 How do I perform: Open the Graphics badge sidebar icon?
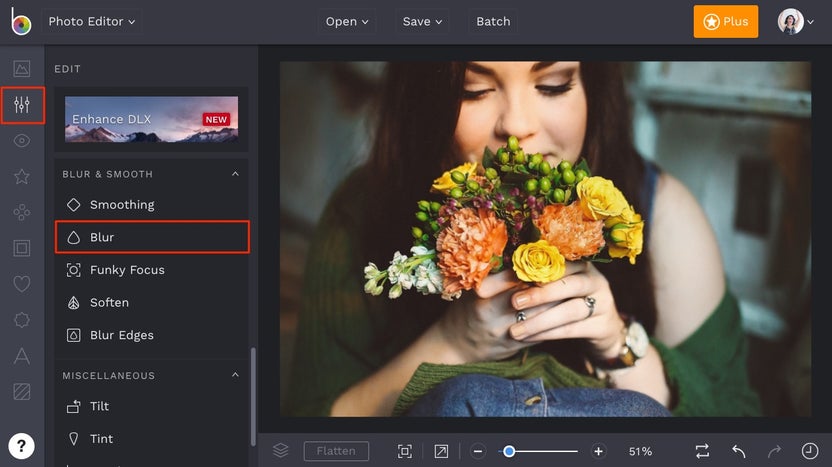coord(22,319)
